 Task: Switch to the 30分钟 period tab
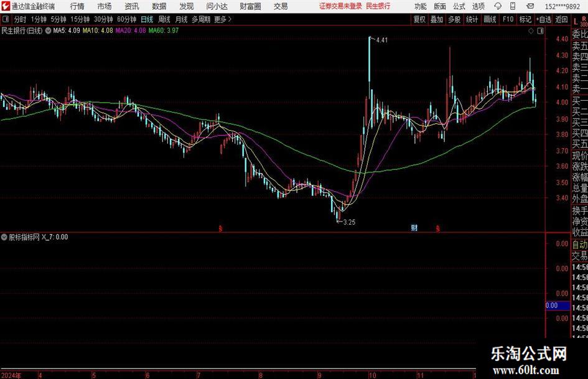point(103,19)
